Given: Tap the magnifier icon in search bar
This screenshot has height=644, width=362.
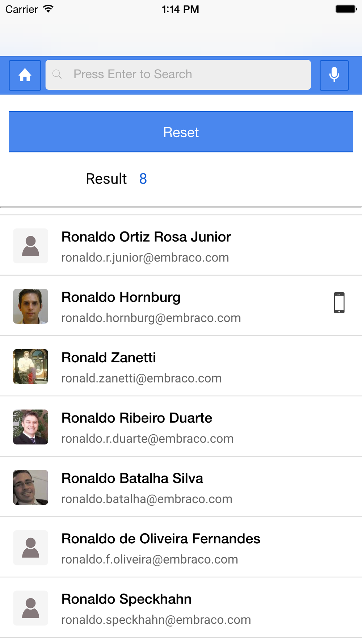Looking at the screenshot, I should [57, 75].
